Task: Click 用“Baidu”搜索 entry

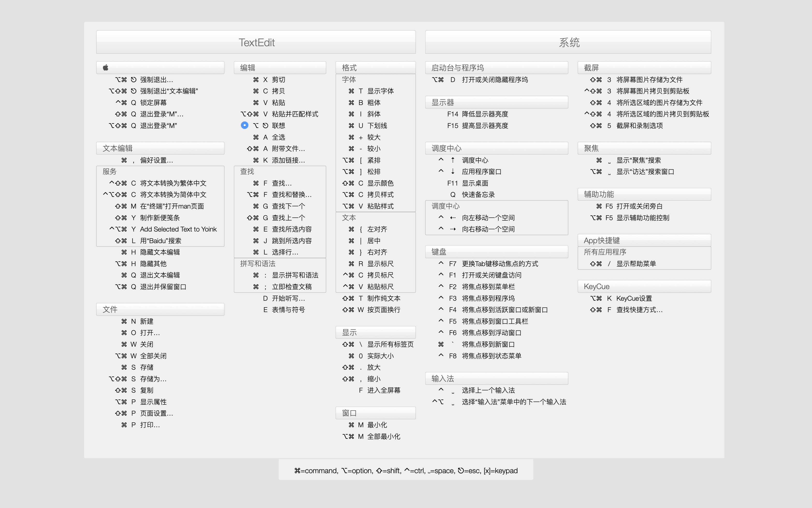Action: tap(148, 240)
